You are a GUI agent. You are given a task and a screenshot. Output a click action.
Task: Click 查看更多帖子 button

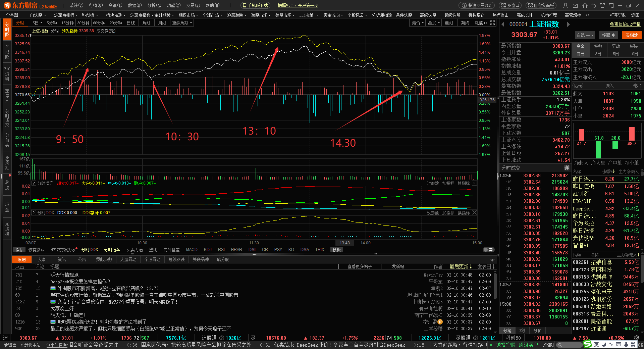360,266
